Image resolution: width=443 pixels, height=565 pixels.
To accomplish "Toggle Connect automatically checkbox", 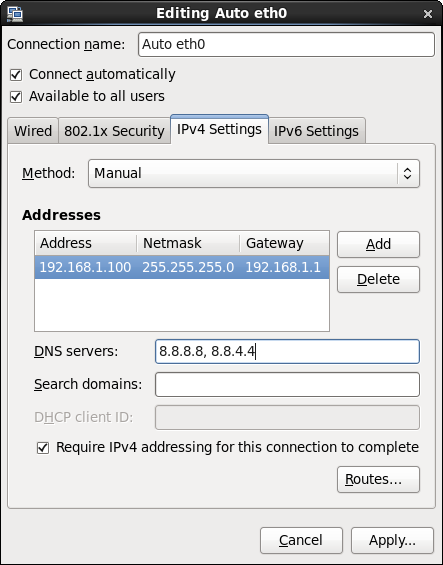I will [16, 75].
